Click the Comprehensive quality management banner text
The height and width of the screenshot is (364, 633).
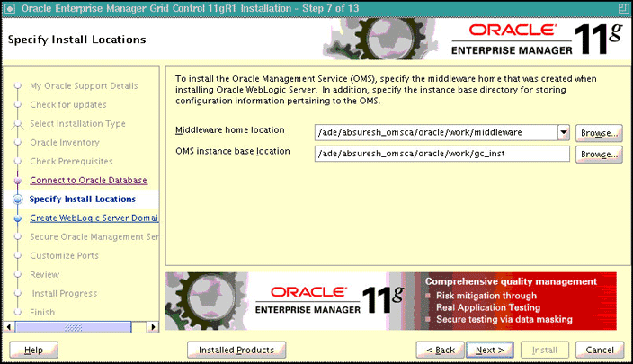coord(511,281)
